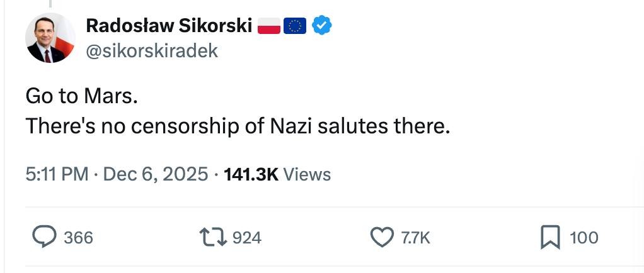
Task: Click the 7.7K likes count
Action: coord(416,238)
